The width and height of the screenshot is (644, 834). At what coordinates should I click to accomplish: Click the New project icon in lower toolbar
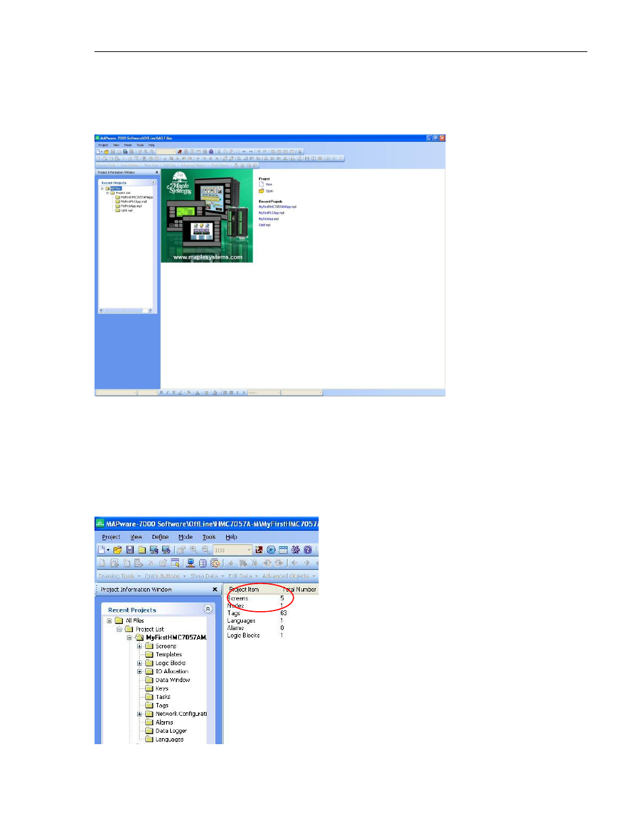pos(102,550)
